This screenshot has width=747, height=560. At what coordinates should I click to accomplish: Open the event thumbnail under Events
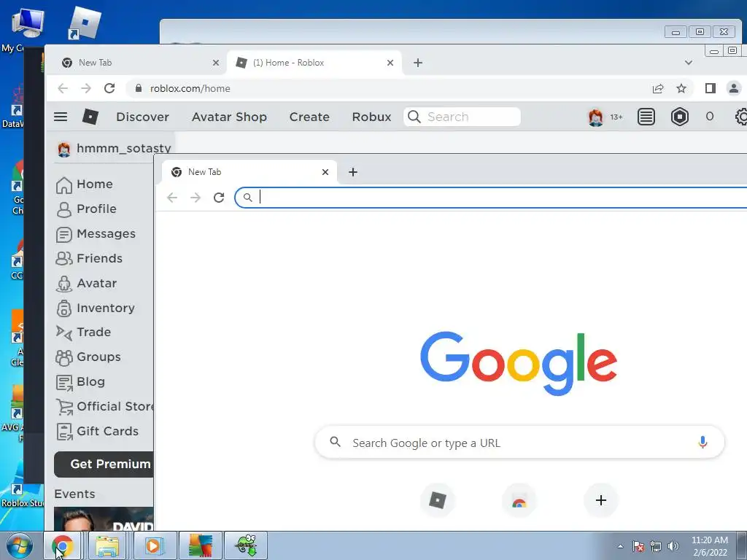point(104,519)
